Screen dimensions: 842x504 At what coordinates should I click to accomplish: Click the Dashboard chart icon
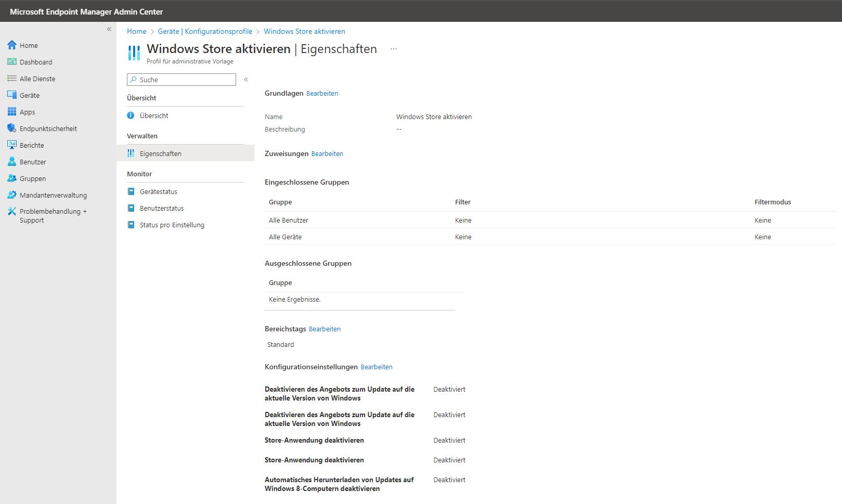tap(12, 62)
